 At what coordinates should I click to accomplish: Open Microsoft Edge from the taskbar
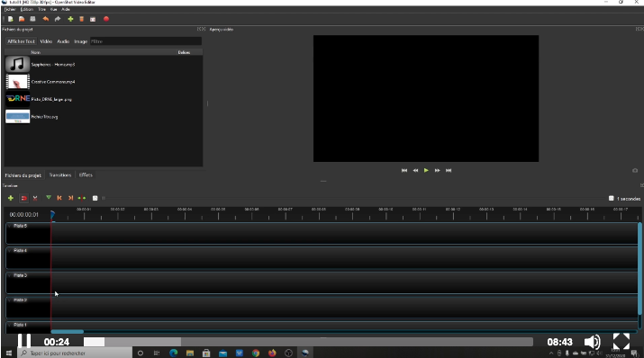coord(173,353)
